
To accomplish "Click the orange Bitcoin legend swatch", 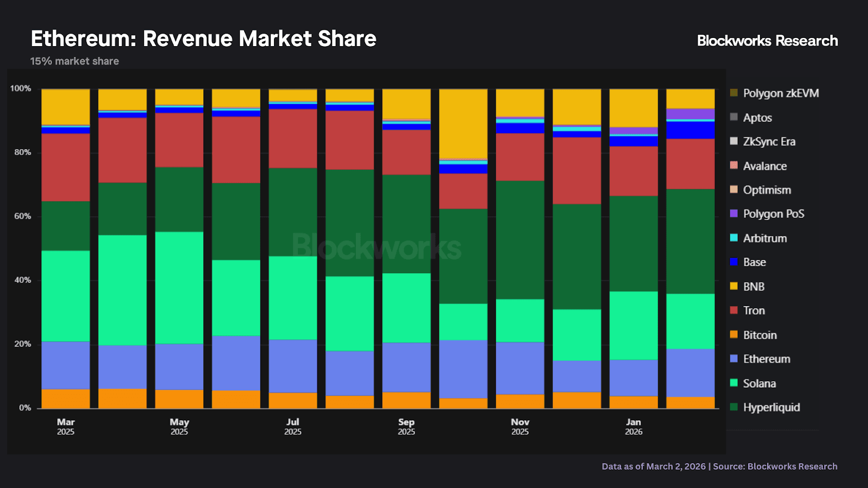I will [x=734, y=335].
